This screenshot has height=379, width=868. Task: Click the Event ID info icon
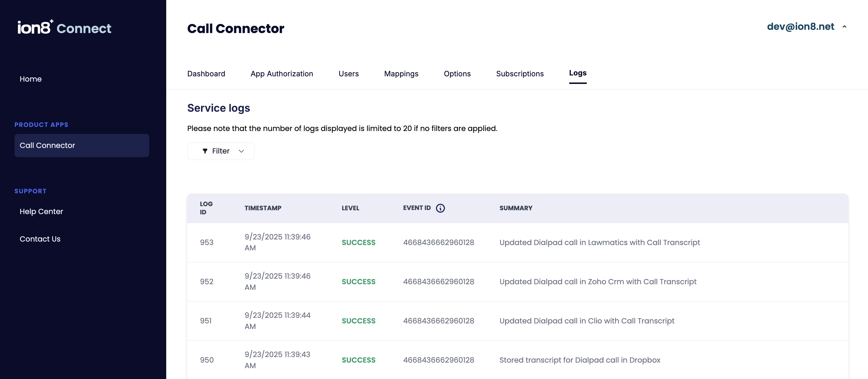tap(440, 208)
